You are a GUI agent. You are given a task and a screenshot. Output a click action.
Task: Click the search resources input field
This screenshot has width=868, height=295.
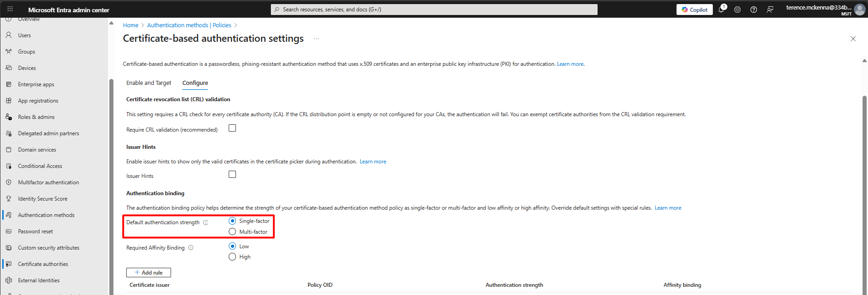coord(434,10)
